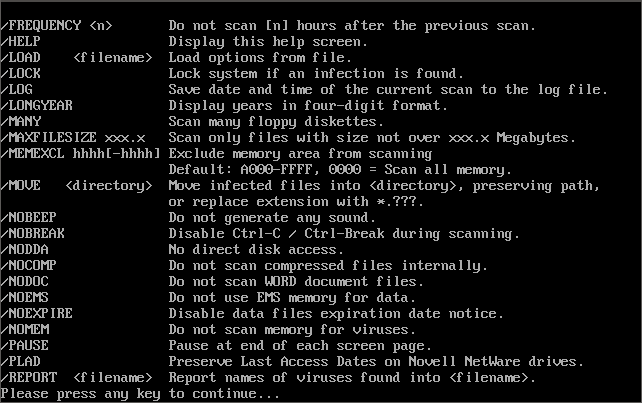
Task: Click the /NOBEEP option label
Action: (28, 217)
